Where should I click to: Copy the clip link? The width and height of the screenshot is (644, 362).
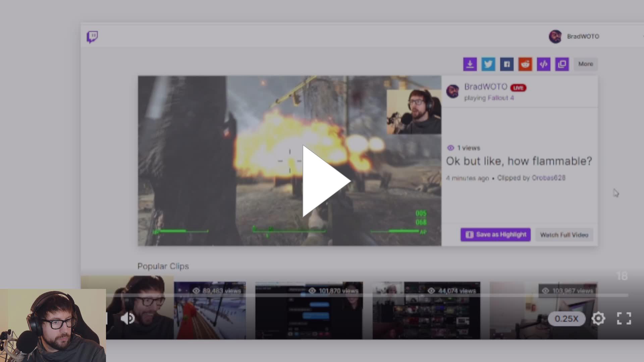pyautogui.click(x=562, y=64)
